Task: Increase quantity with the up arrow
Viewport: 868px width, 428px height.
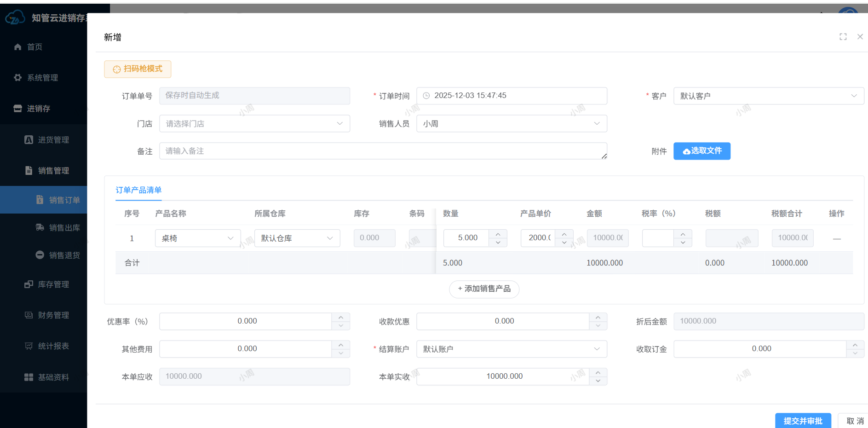Action: point(498,234)
